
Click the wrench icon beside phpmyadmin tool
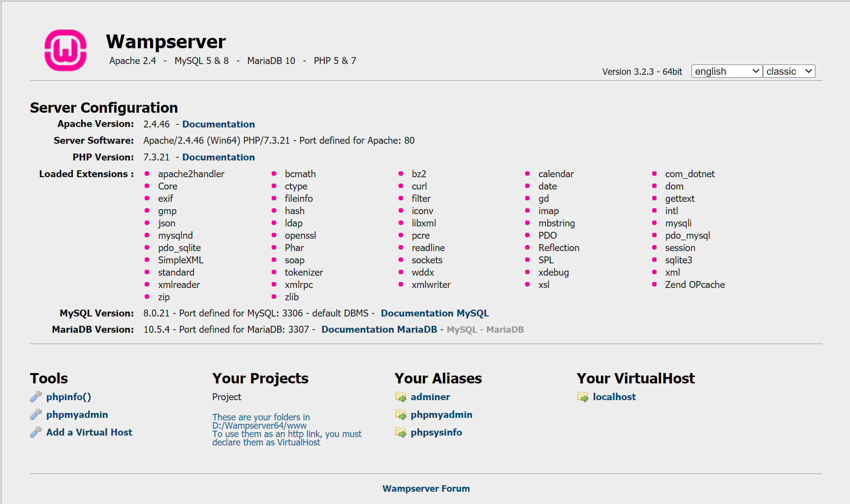coord(36,414)
